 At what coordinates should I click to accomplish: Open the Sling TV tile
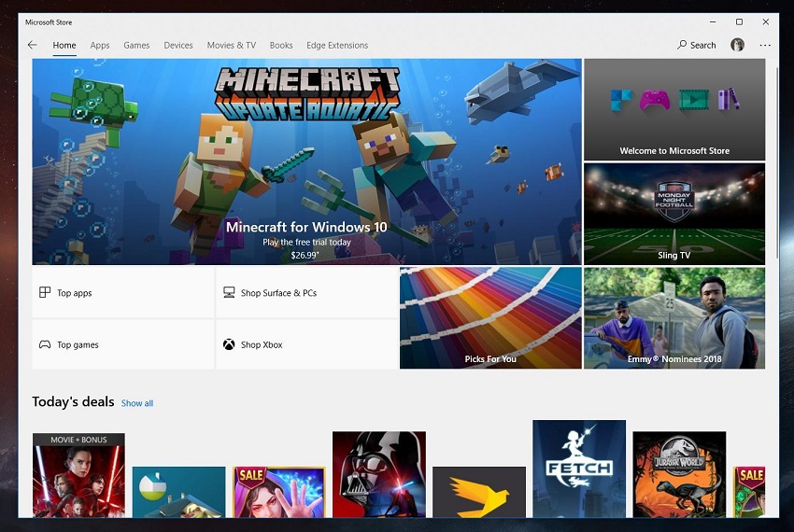674,214
